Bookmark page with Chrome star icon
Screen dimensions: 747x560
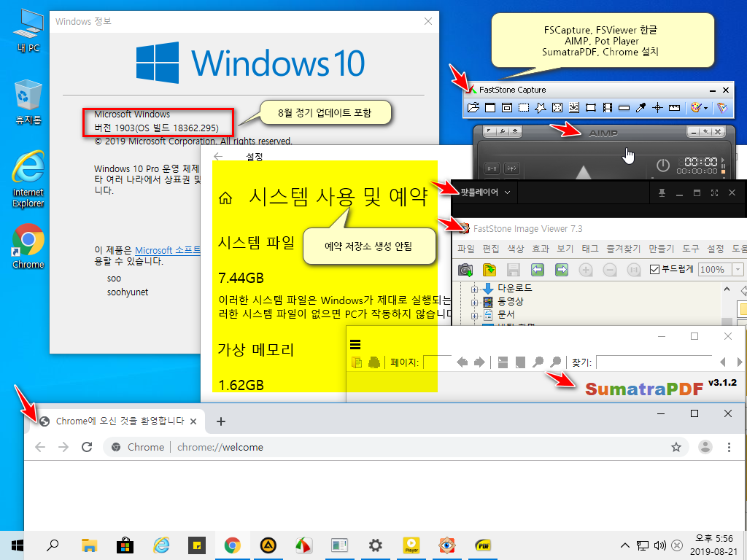pos(676,447)
